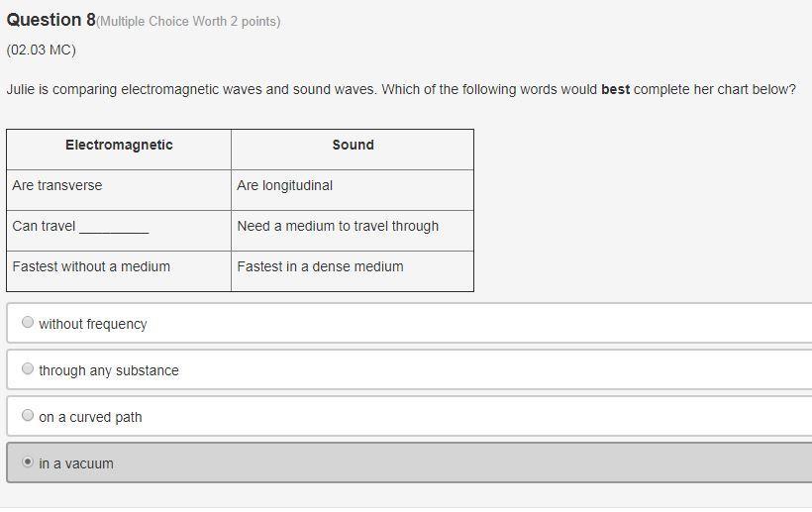Click the "in a vacuum" answer label text
Viewport: 812px width, 512px height.
(x=76, y=463)
